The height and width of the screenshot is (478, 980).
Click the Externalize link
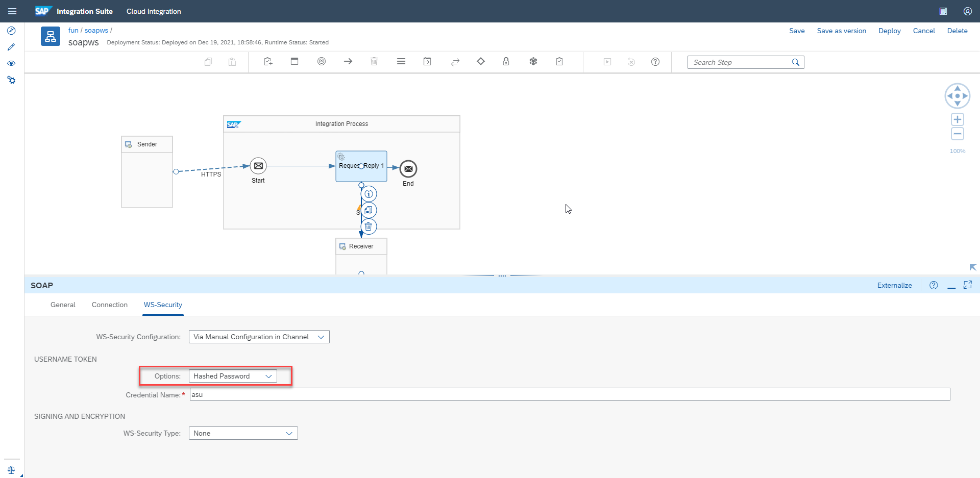[894, 285]
